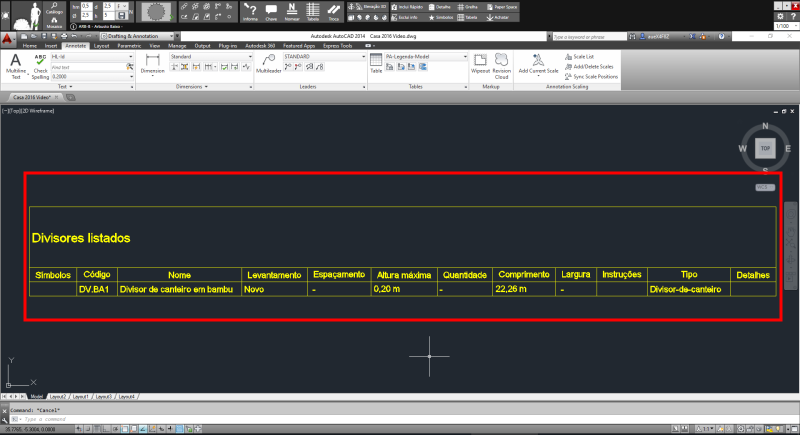
Task: Click the Divisor de canteiro em bambu cell
Action: (179, 289)
